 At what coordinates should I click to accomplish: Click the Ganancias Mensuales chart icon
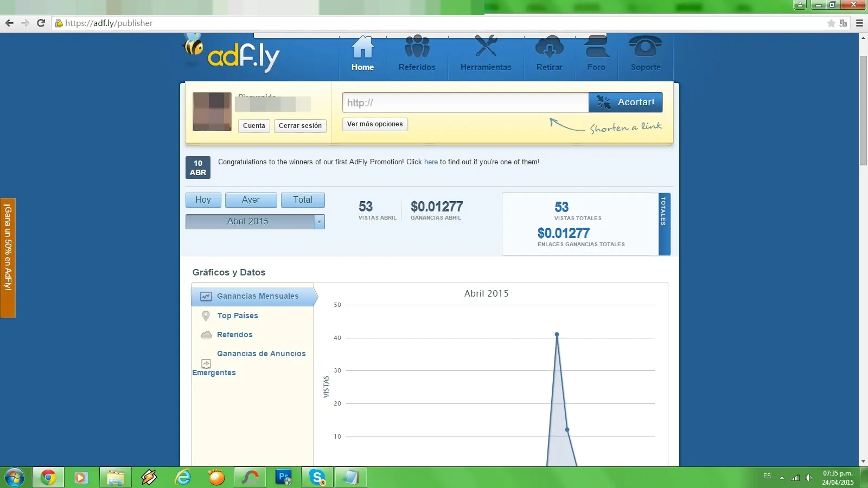point(206,297)
